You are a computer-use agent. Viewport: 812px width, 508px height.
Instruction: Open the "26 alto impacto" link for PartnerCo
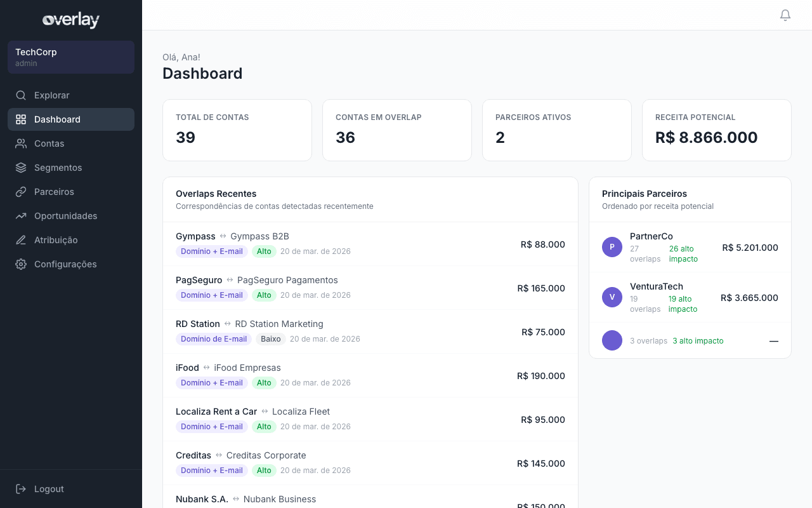(x=683, y=253)
